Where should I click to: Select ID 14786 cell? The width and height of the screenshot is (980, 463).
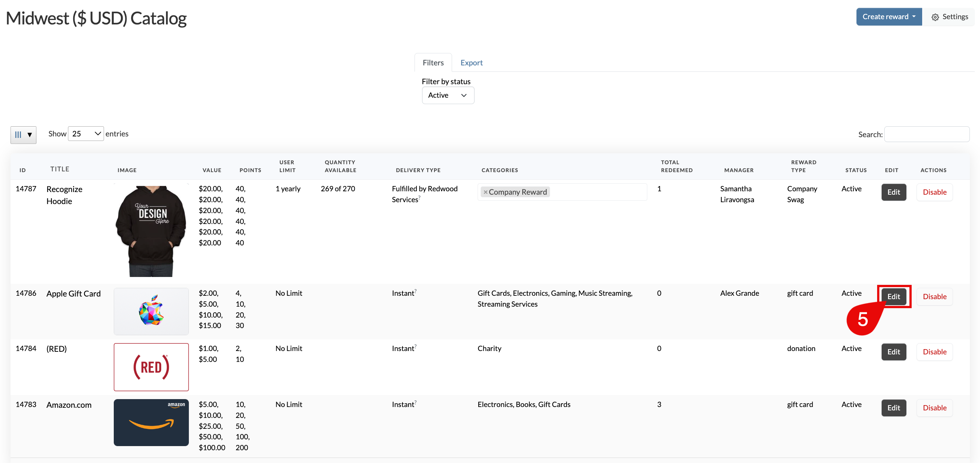26,293
